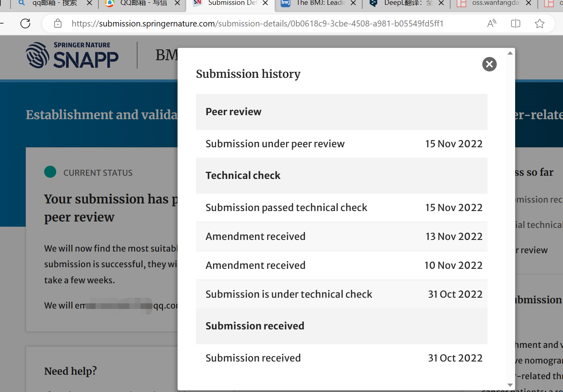
Task: Open split screen view icon
Action: [516, 24]
